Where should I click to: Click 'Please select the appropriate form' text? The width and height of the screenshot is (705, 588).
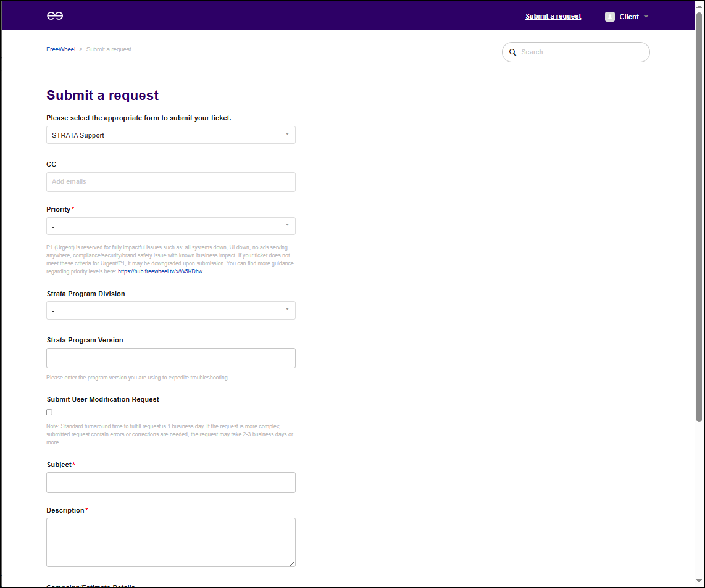(138, 118)
